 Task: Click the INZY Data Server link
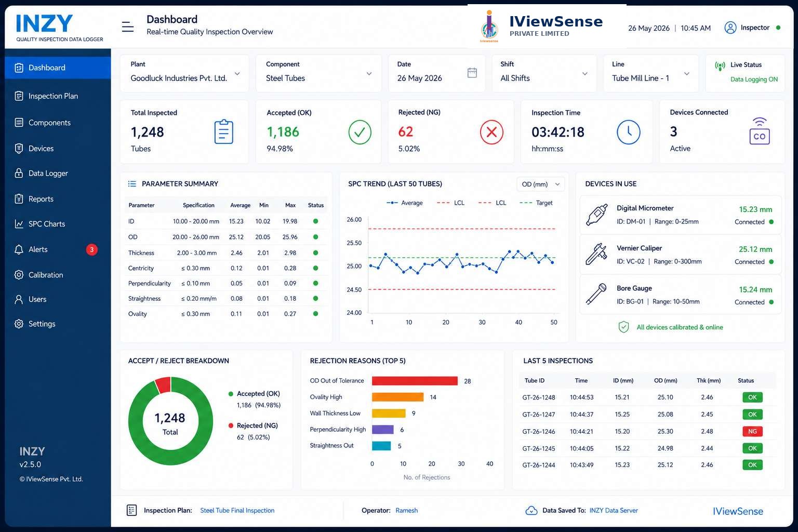pyautogui.click(x=614, y=511)
